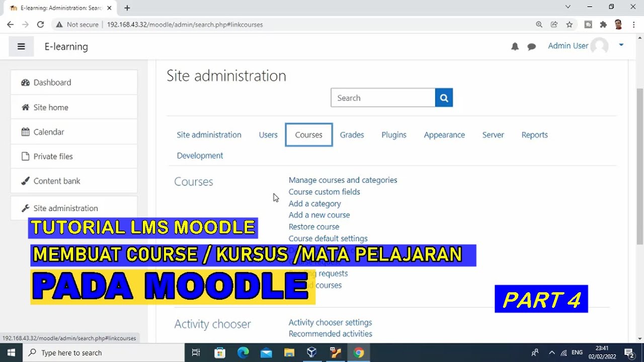
Task: Click Add a category link
Action: [314, 204]
